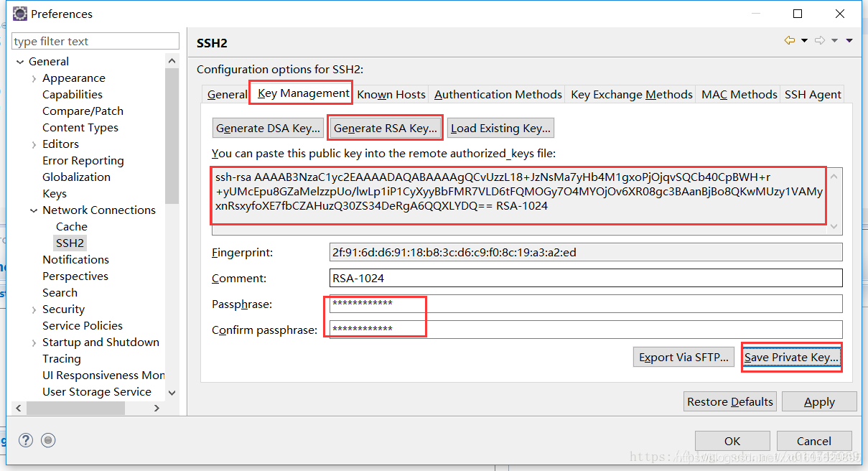The image size is (868, 471).
Task: Select the SSH Agent tab
Action: (x=813, y=94)
